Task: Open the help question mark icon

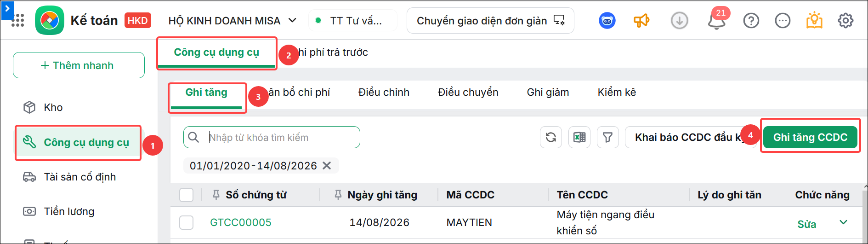Action: pos(751,21)
